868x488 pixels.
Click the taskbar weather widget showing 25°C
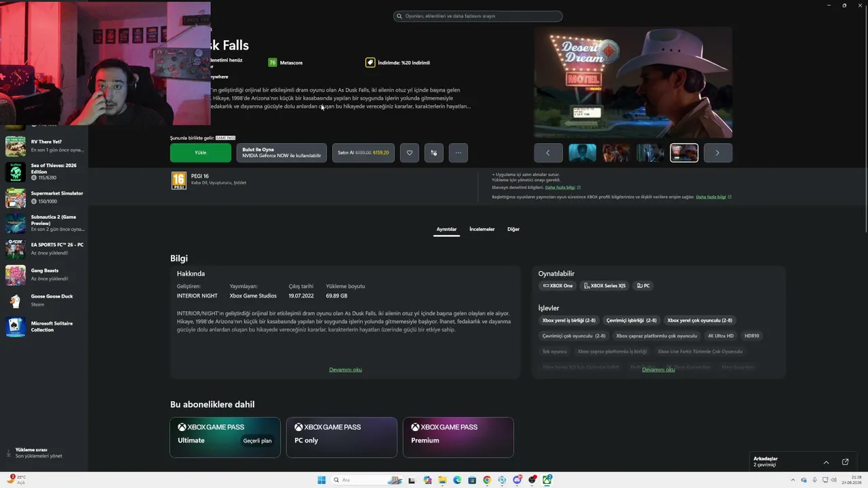click(x=18, y=480)
